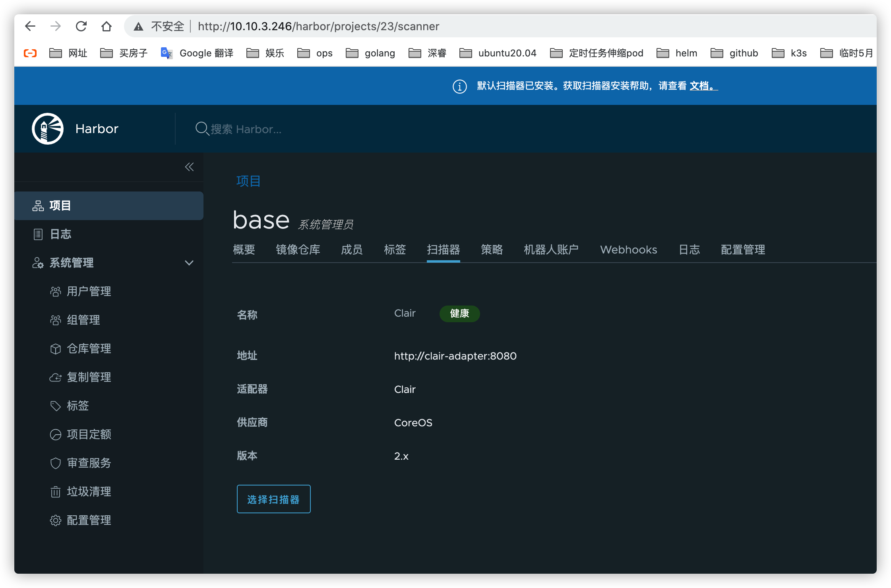The height and width of the screenshot is (588, 891).
Task: Click the Harbor lighthouse logo
Action: coord(48,129)
